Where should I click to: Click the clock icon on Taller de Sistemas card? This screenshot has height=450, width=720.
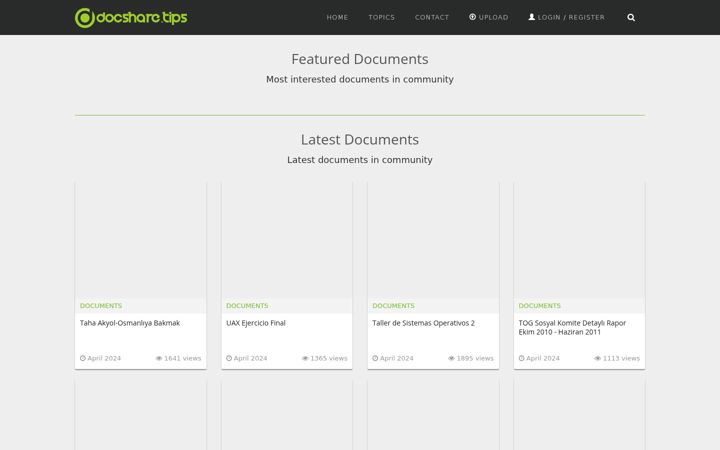click(x=375, y=358)
